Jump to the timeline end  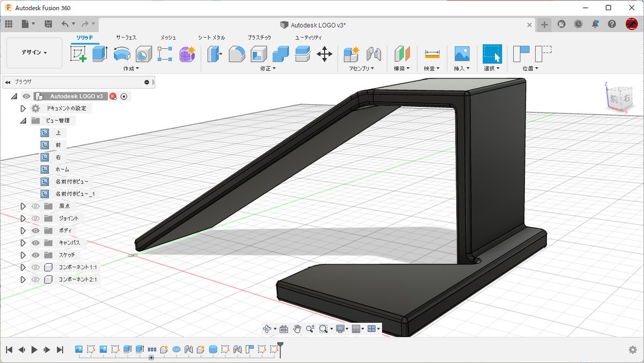coord(60,350)
